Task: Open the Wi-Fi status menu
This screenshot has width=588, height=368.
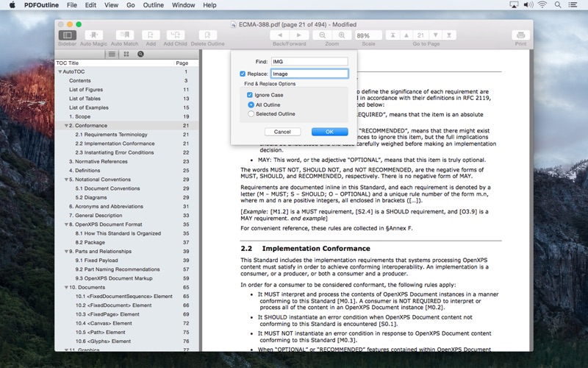Action: tap(542, 5)
